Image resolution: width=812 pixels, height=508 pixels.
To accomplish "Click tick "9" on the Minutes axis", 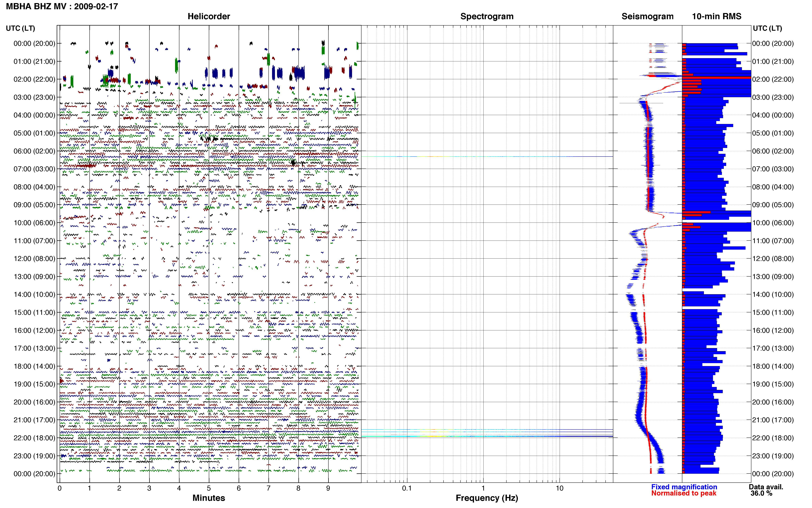I will 328,488.
